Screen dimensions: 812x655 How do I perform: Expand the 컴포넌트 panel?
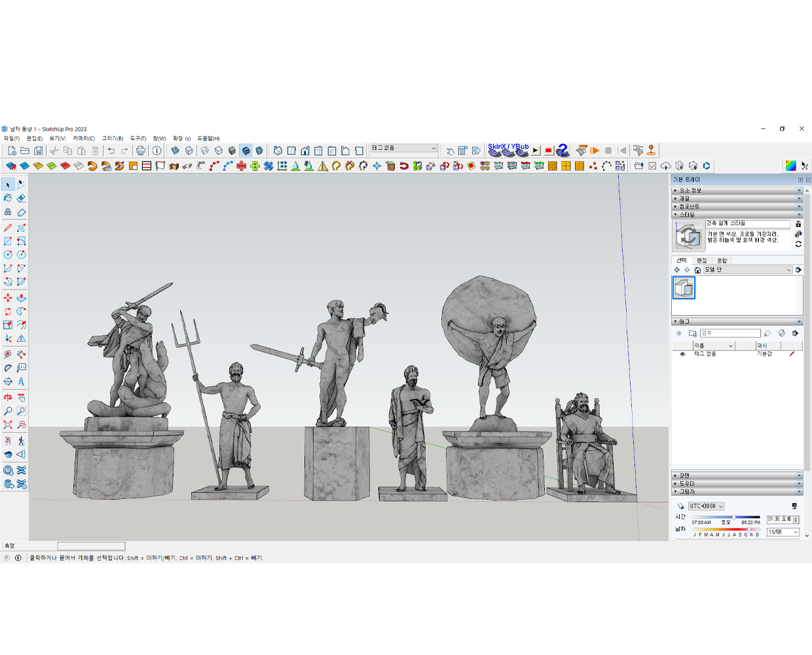(x=737, y=206)
